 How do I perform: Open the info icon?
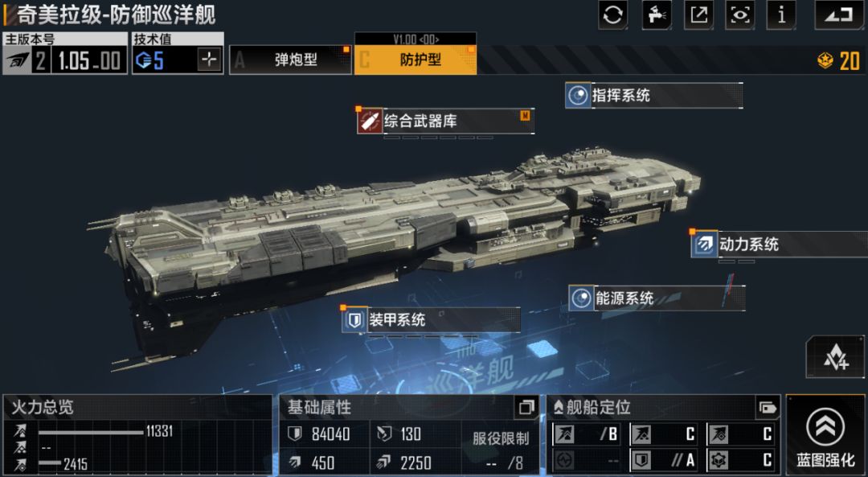781,15
